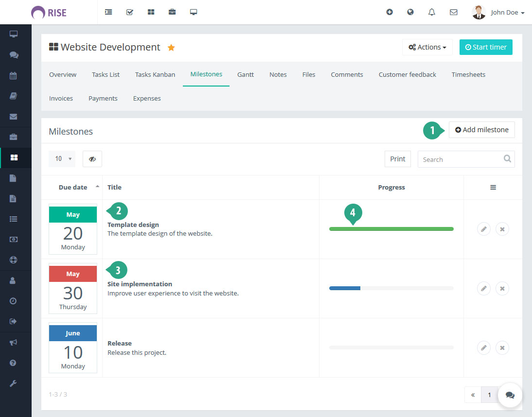Open the Tasks Kanban tab
The width and height of the screenshot is (532, 417).
coord(155,74)
